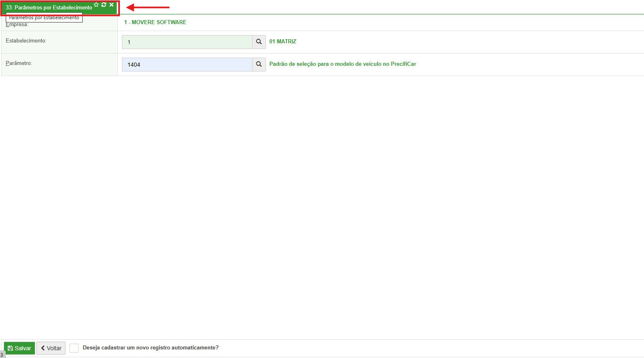Favorite the tab using the star icon
The height and width of the screenshot is (358, 644).
tap(96, 5)
